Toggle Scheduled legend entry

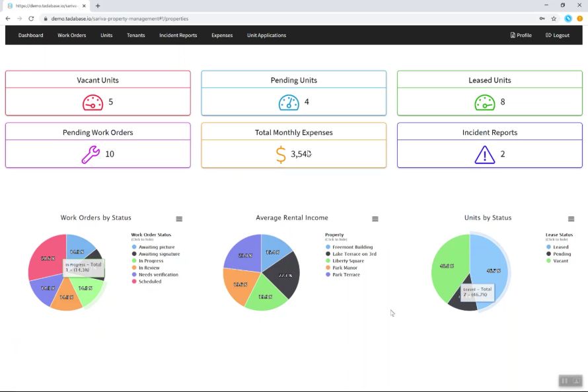[146, 282]
